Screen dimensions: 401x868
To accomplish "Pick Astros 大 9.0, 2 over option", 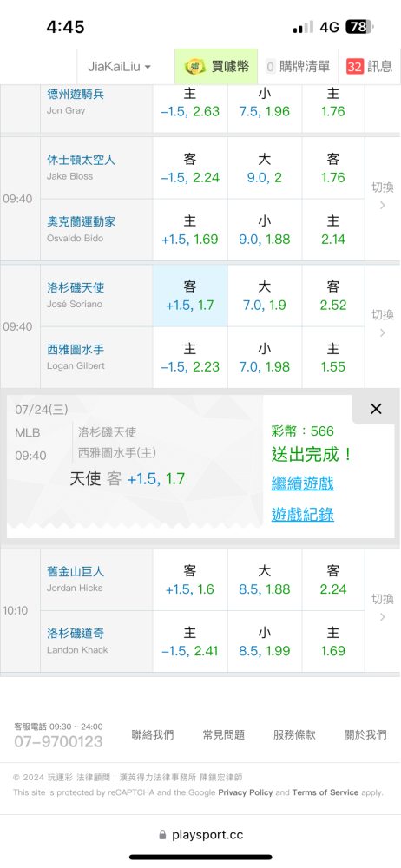I will [265, 168].
